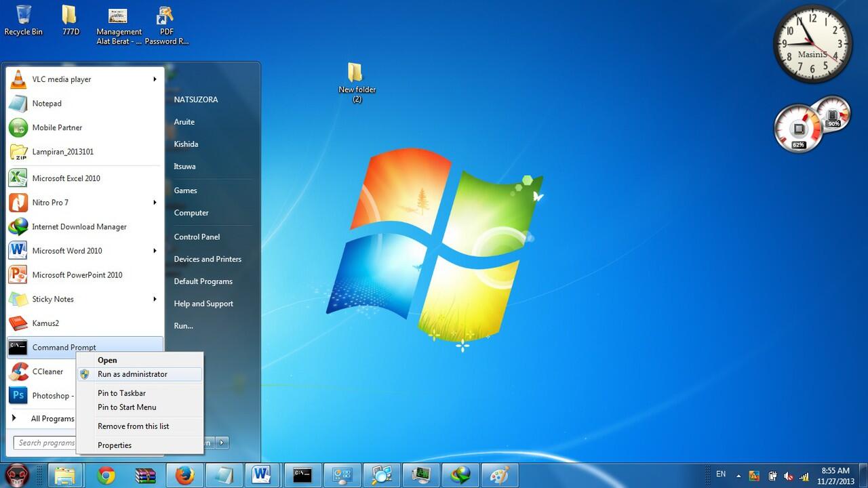Open the volume icon in system tray
Screen dimensions: 868x488
tap(789, 476)
